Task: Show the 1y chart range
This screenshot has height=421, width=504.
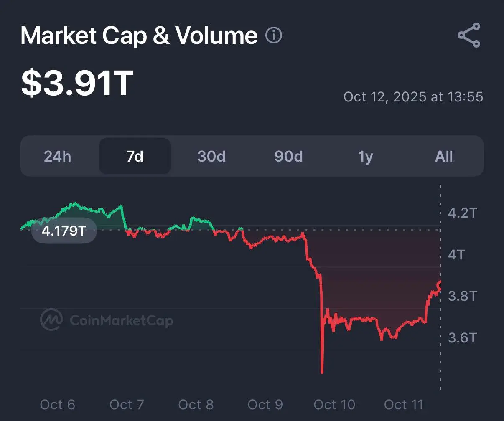Action: 366,156
